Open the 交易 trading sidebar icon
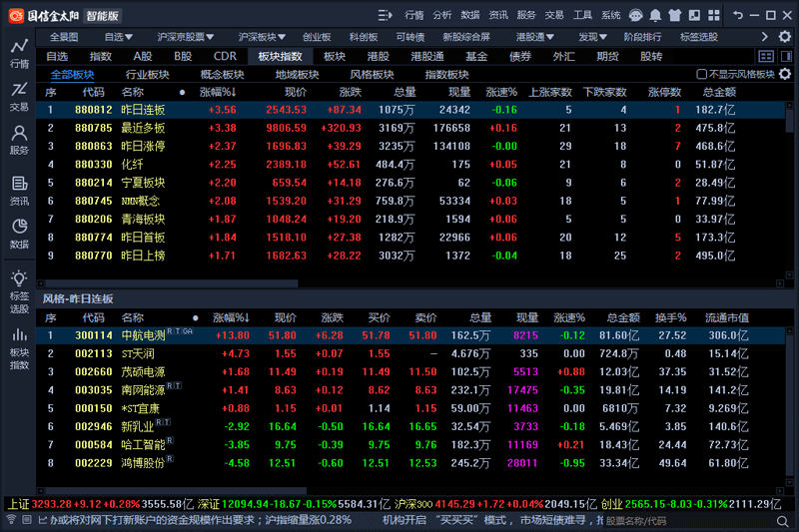The width and height of the screenshot is (799, 532). pos(19,96)
